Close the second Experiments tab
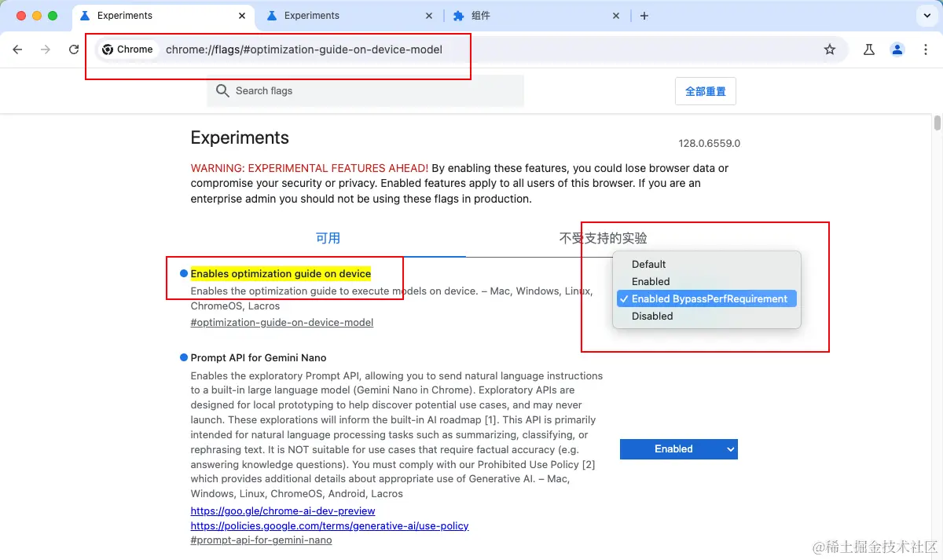Image resolution: width=943 pixels, height=560 pixels. [429, 16]
